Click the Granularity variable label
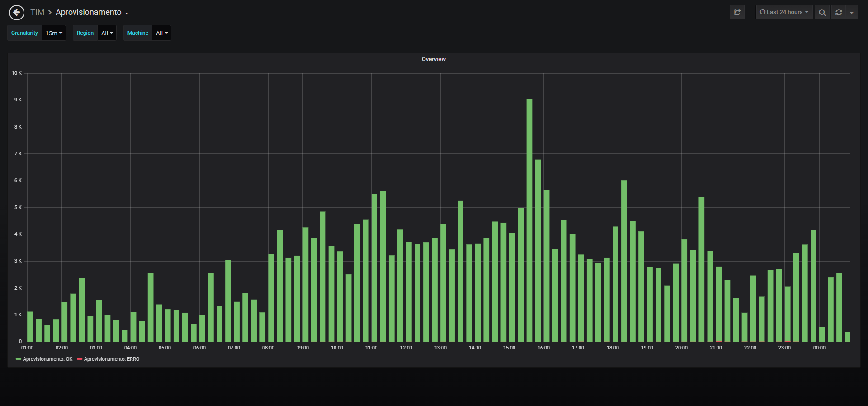 [24, 33]
